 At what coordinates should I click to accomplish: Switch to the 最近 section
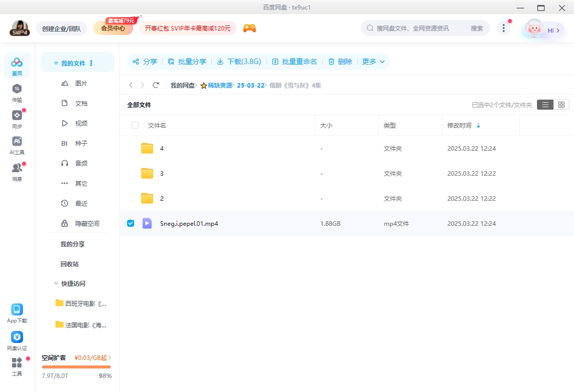pyautogui.click(x=81, y=203)
